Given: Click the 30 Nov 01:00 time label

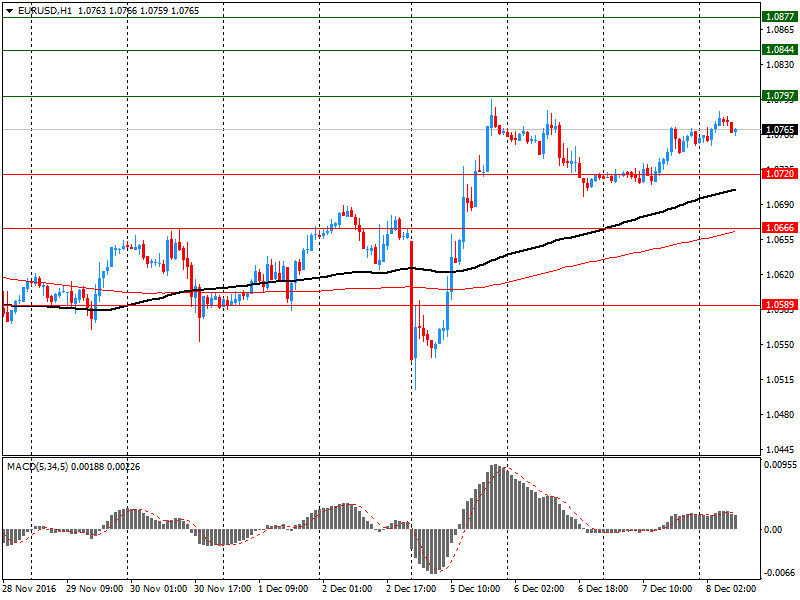Looking at the screenshot, I should click(159, 588).
